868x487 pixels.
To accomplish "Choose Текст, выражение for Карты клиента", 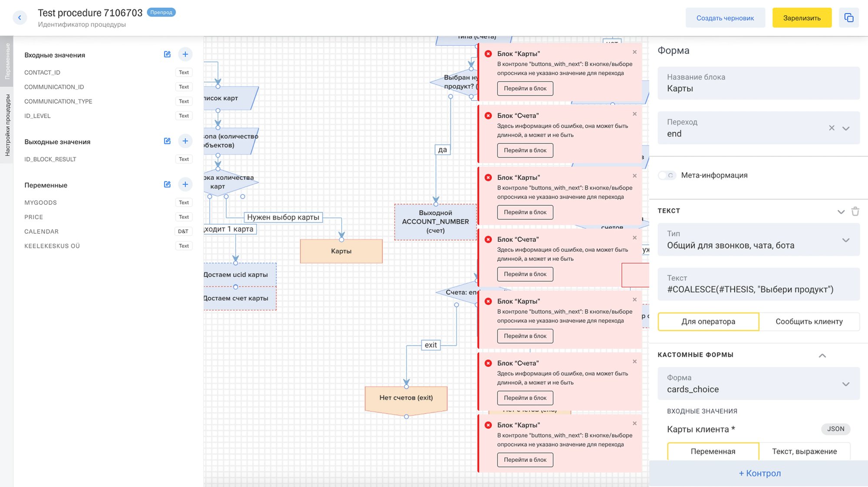I will click(804, 451).
